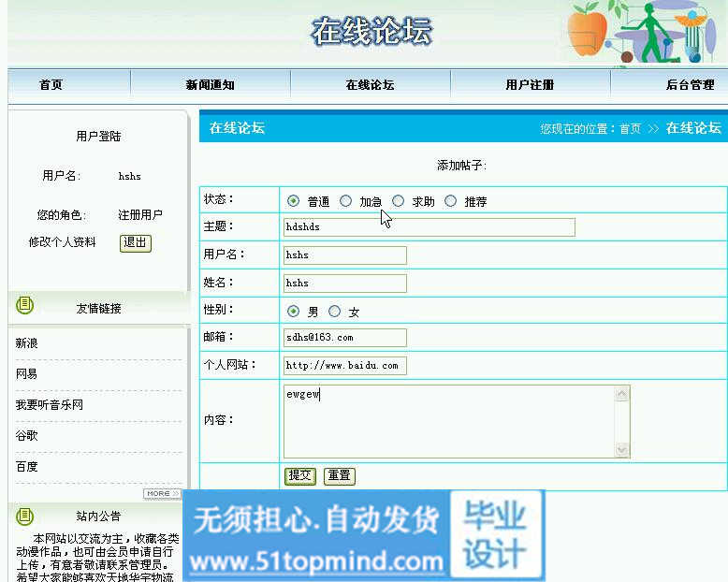This screenshot has height=582, width=728.
Task: Open the 首页 navigation tab
Action: [x=51, y=85]
